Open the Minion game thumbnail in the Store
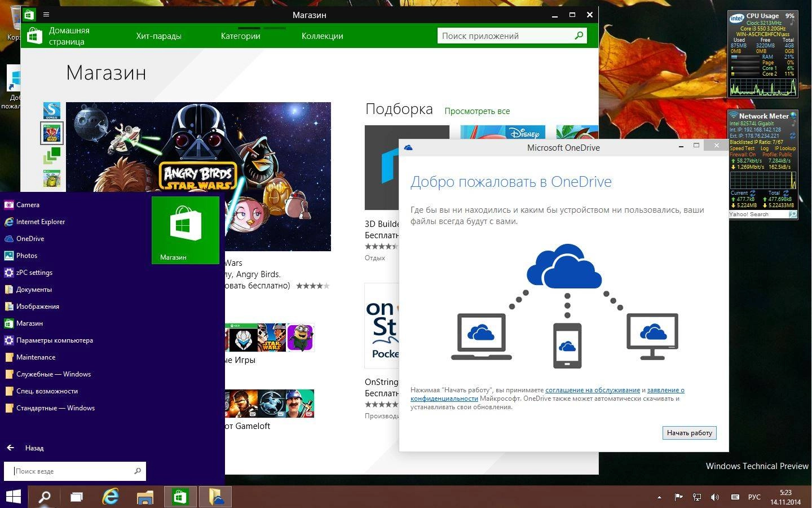812x508 pixels. tap(300, 338)
